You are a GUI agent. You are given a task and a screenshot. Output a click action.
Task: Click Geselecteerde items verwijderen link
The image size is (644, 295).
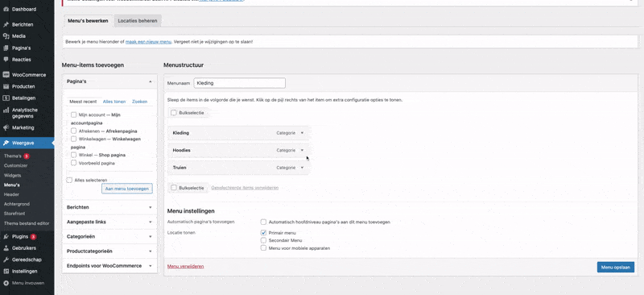[x=245, y=188]
